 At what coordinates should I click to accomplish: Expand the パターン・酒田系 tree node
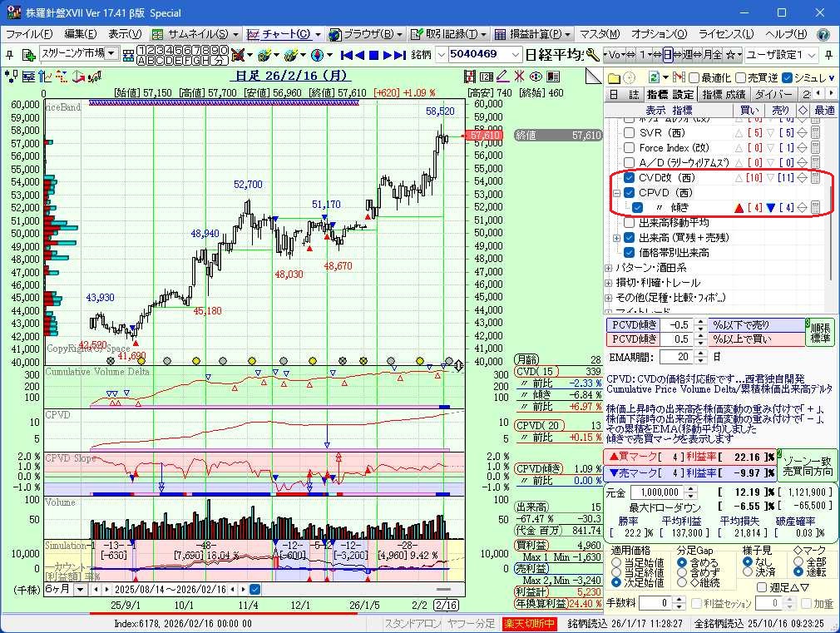point(609,268)
